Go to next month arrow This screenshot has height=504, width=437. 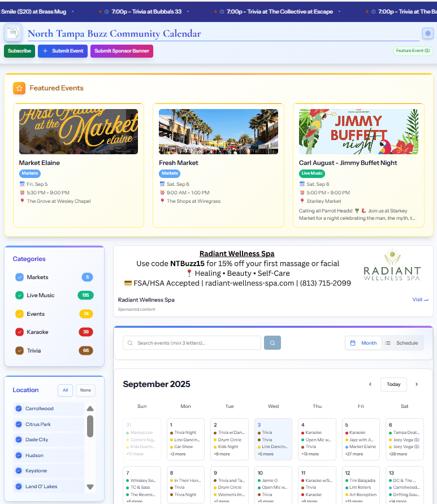[417, 384]
